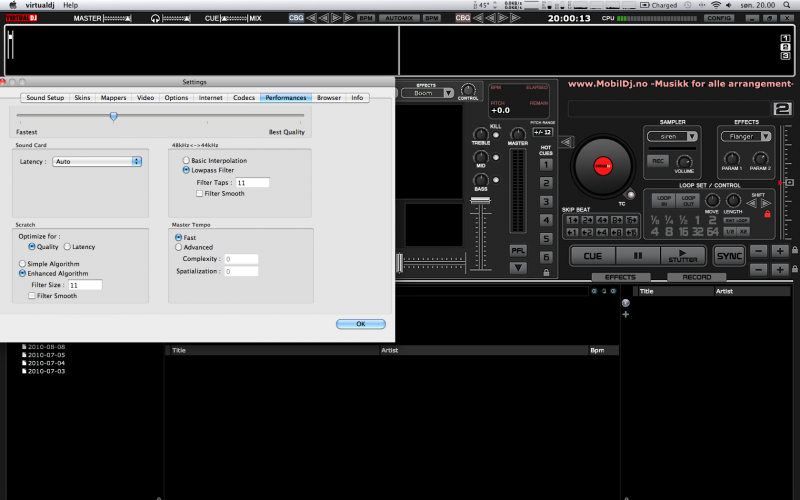Click the Filter Taps input field
The height and width of the screenshot is (500, 800).
coord(253,182)
